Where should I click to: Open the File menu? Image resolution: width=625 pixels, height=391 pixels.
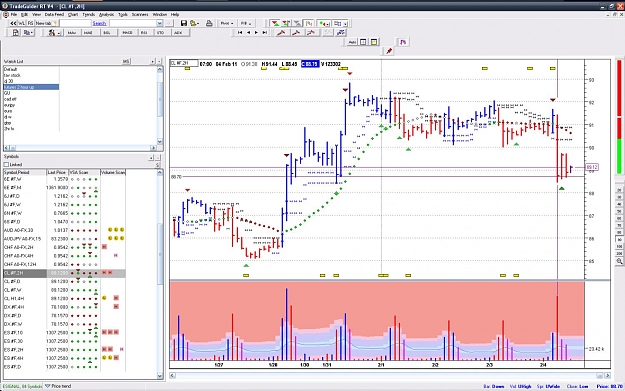[14, 14]
